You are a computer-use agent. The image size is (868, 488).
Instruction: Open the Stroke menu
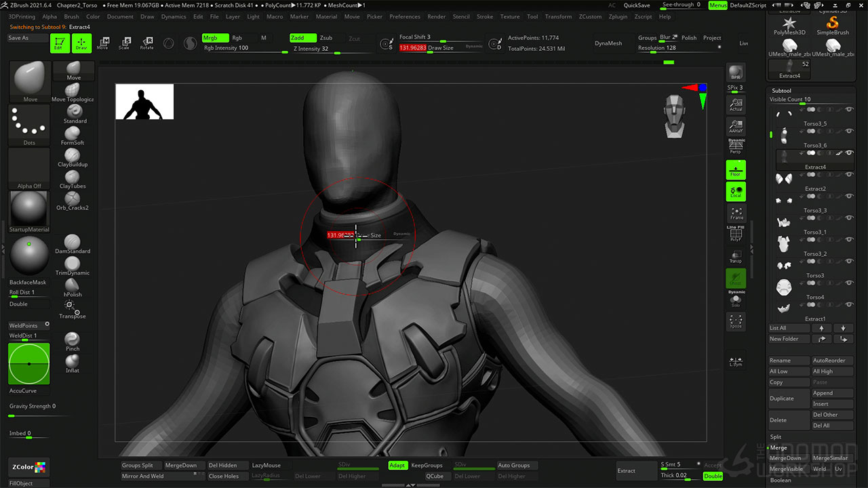click(x=485, y=16)
